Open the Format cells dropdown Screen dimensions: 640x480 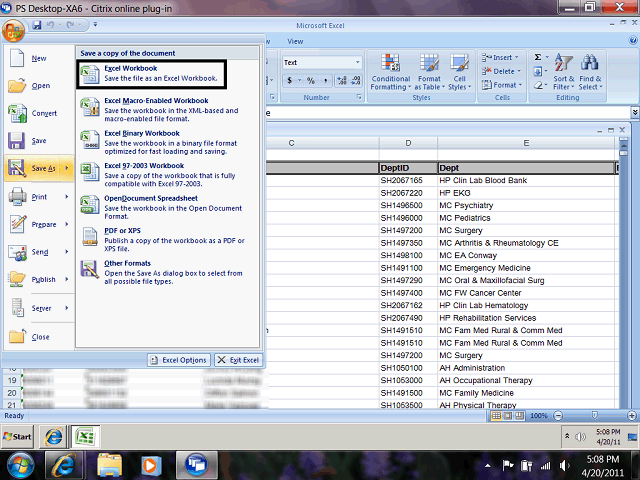pyautogui.click(x=502, y=85)
